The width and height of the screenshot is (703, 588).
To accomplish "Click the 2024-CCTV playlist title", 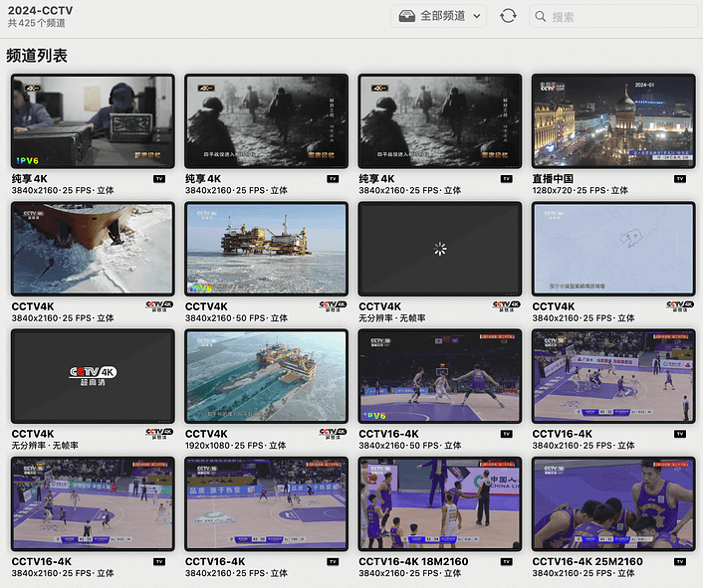I will click(41, 10).
